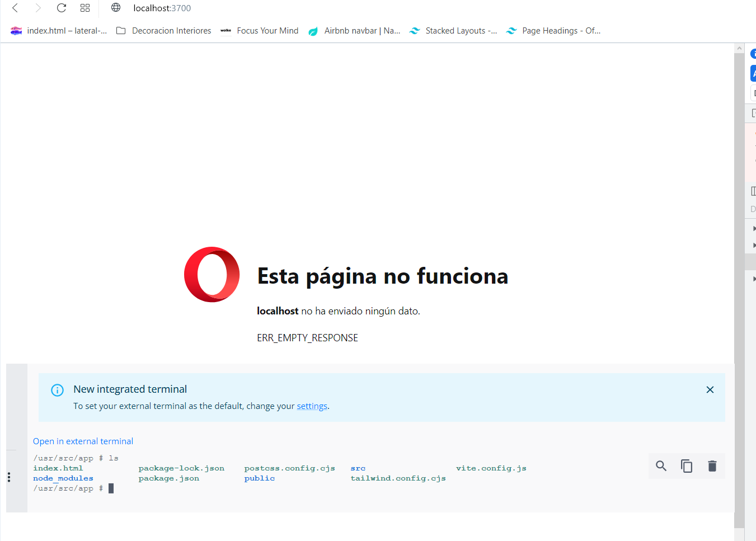Click the Opera logo on error page
756x541 pixels.
(212, 275)
